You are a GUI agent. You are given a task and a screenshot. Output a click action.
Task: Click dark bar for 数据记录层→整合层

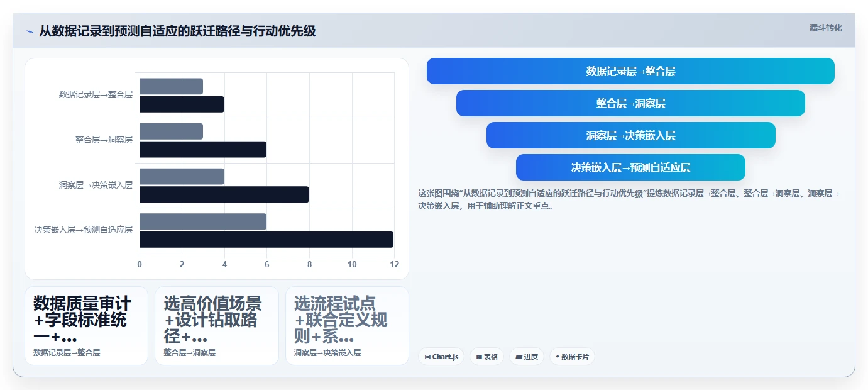(x=182, y=104)
